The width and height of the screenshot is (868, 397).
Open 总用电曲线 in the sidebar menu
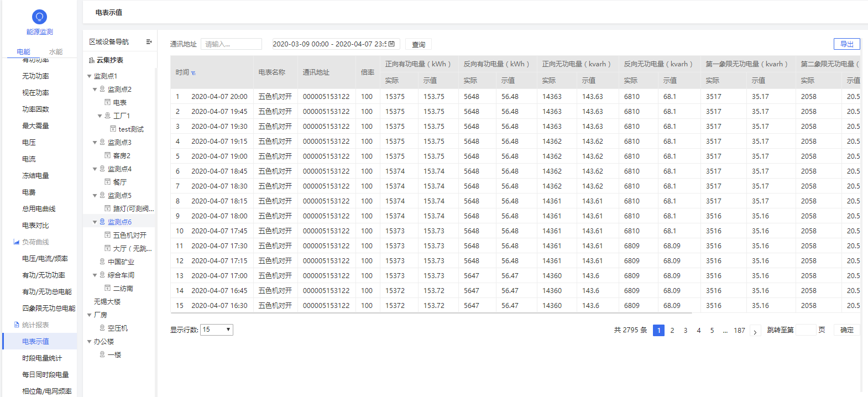tap(39, 209)
